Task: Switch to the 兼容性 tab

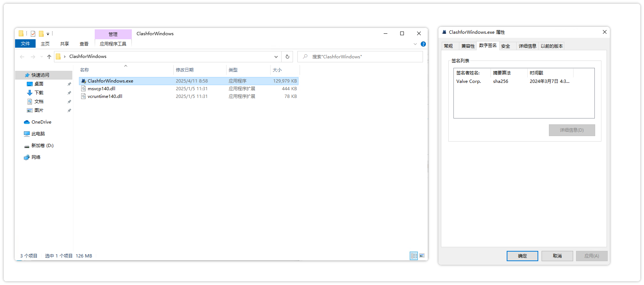Action: point(468,46)
